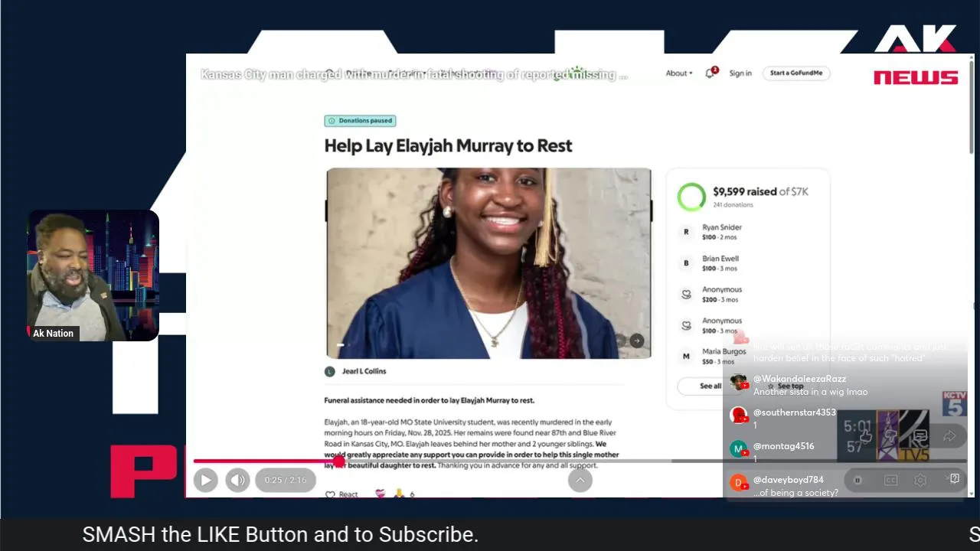Click the Help Lay Elayjah Murray to Rest title
Viewport: 980px width, 551px height.
click(448, 145)
